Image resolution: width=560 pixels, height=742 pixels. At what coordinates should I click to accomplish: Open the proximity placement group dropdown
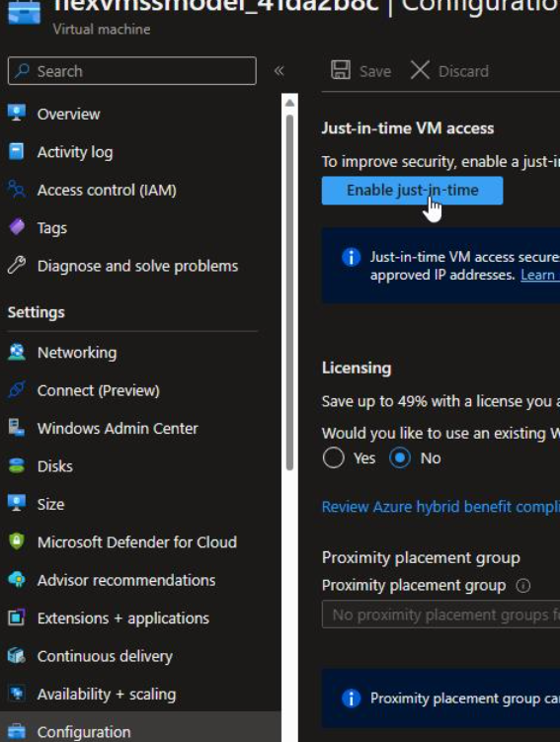(440, 615)
